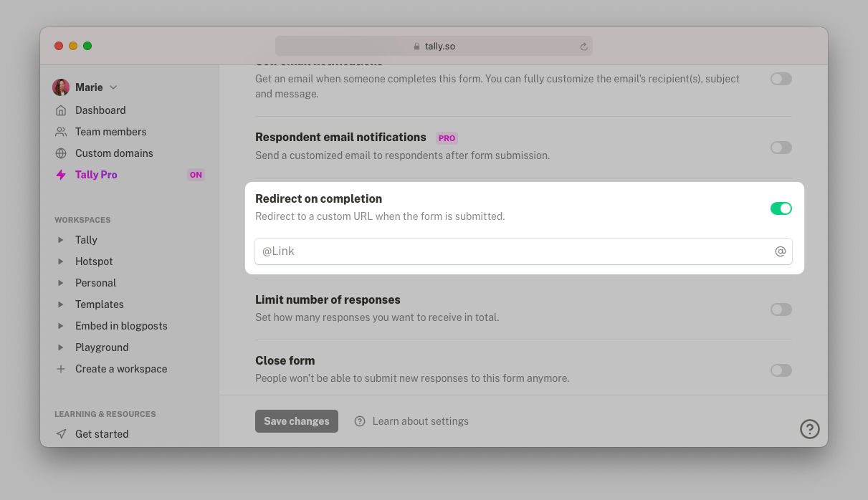This screenshot has height=500, width=868.
Task: Click the @ mention icon in link field
Action: pos(781,251)
